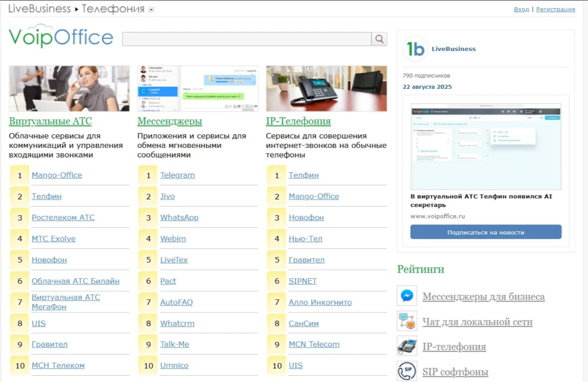Open the WhatsApp link
The image size is (588, 382).
pos(179,217)
